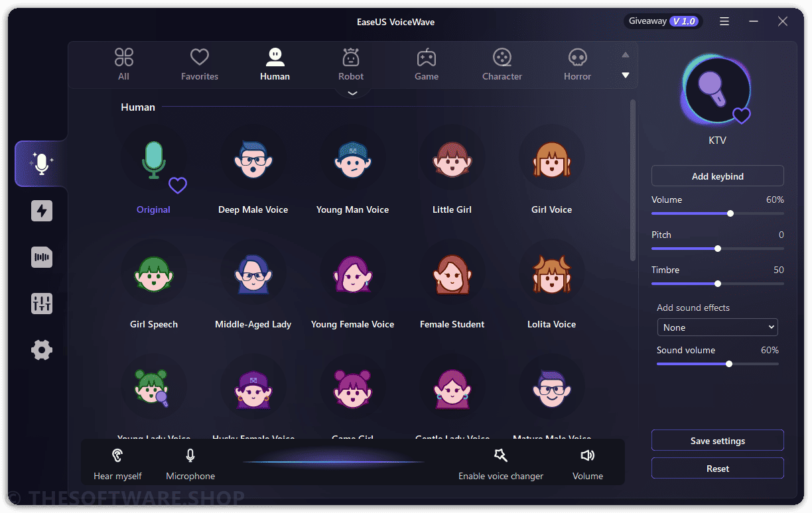Viewport: 812px width, 513px height.
Task: Click the Giveaway V 1.0 badge
Action: coord(663,21)
